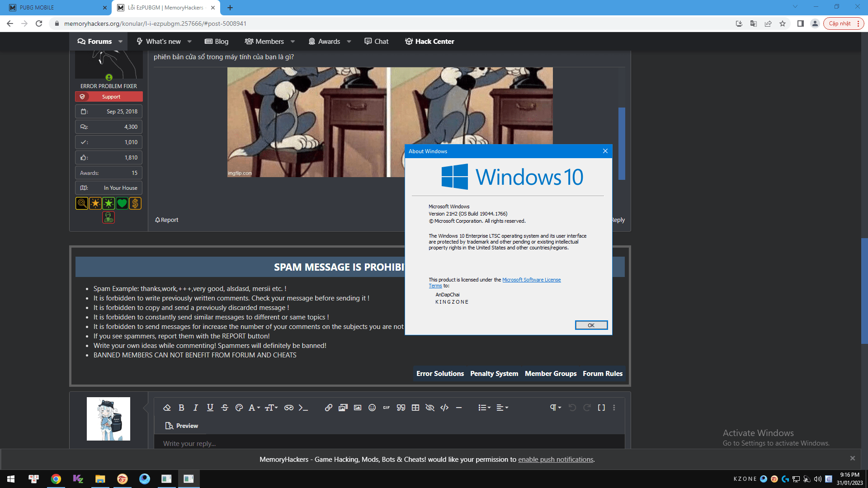Insert an image into the reply
868x488 pixels.
(x=358, y=408)
